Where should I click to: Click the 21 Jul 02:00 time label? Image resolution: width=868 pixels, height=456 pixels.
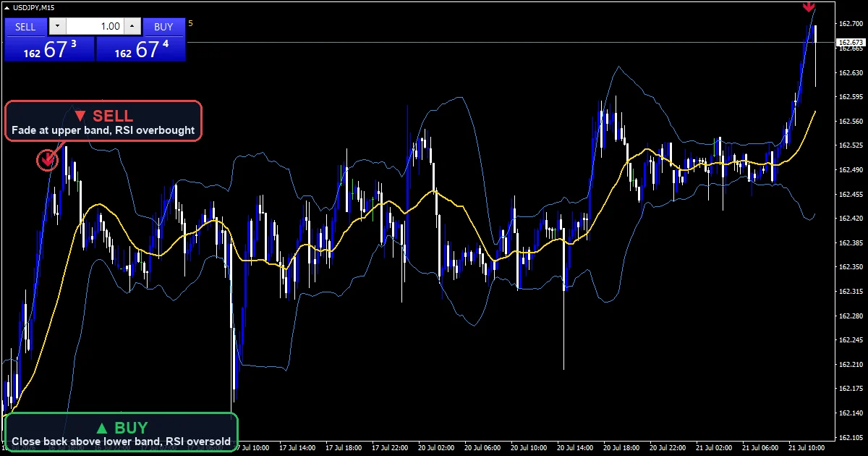click(x=715, y=448)
